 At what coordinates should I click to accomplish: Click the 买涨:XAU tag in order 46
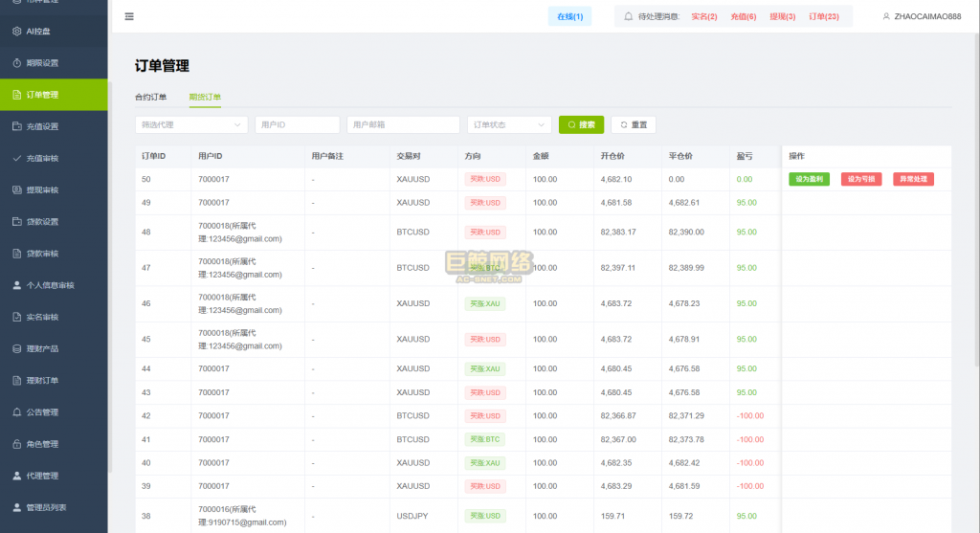pyautogui.click(x=485, y=303)
